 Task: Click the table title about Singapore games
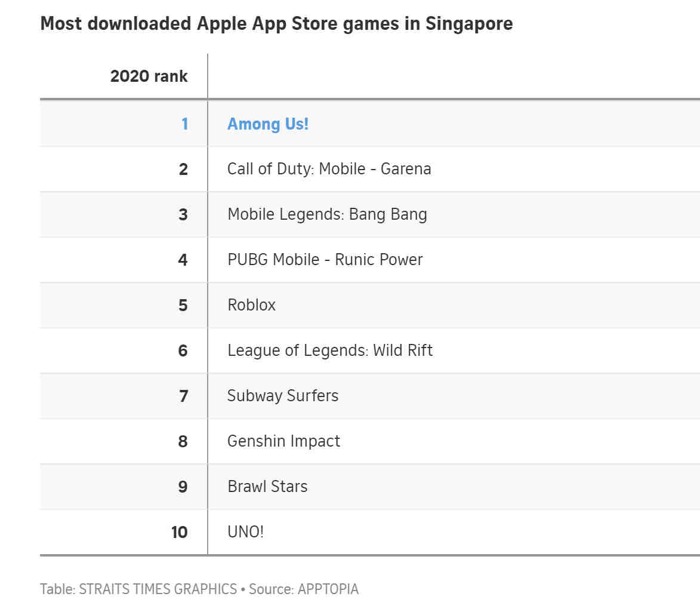tap(276, 24)
